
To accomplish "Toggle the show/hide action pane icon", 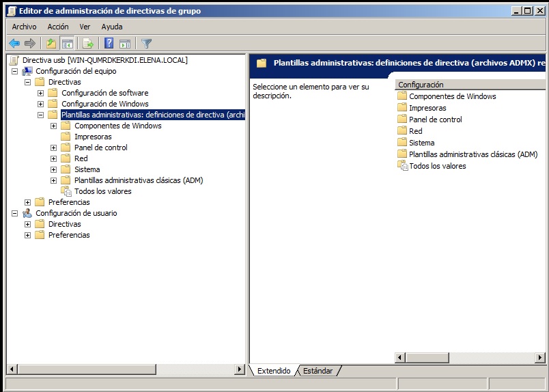I will click(x=124, y=44).
